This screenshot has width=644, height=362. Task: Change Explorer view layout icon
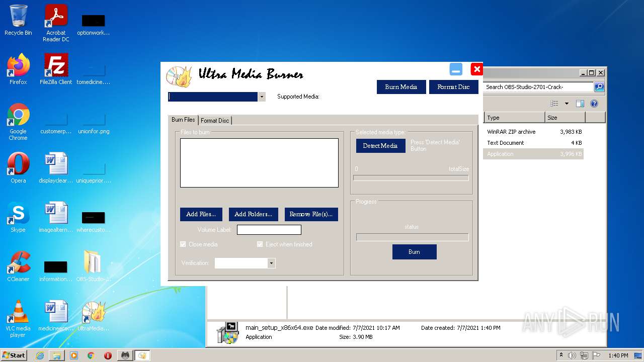[x=554, y=104]
